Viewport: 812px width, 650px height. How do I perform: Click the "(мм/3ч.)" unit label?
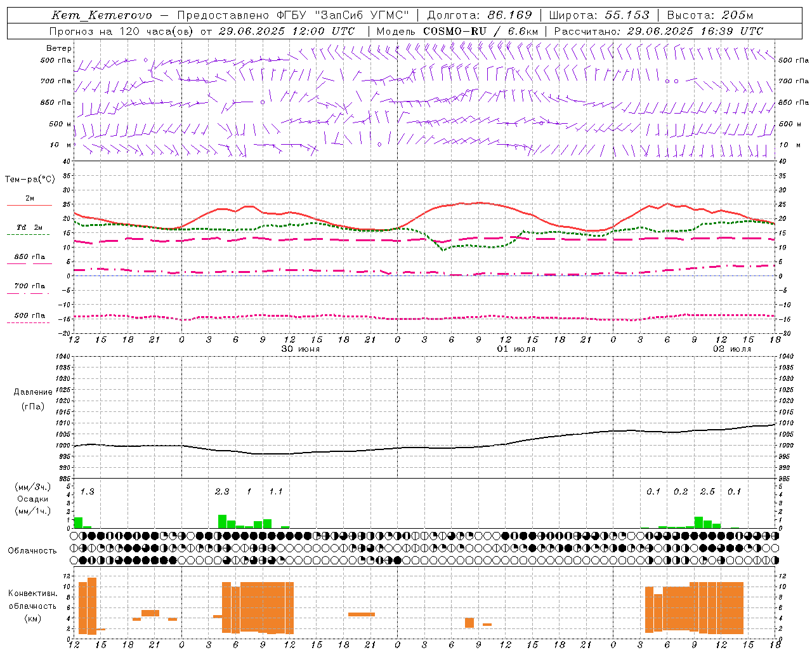pos(33,487)
